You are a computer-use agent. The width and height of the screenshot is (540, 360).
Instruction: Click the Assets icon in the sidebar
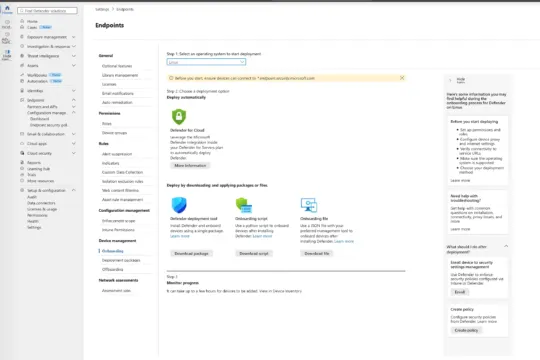tap(22, 65)
